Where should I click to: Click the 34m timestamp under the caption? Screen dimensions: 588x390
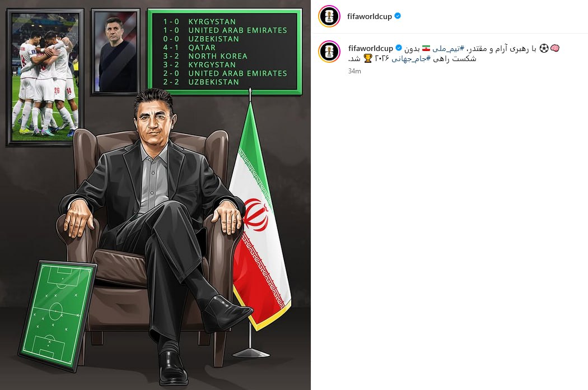354,71
